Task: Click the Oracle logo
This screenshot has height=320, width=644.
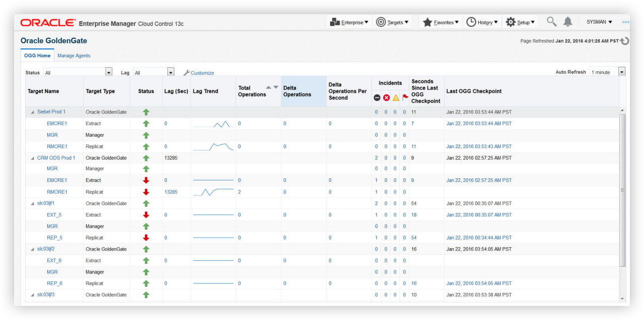Action: tap(48, 23)
